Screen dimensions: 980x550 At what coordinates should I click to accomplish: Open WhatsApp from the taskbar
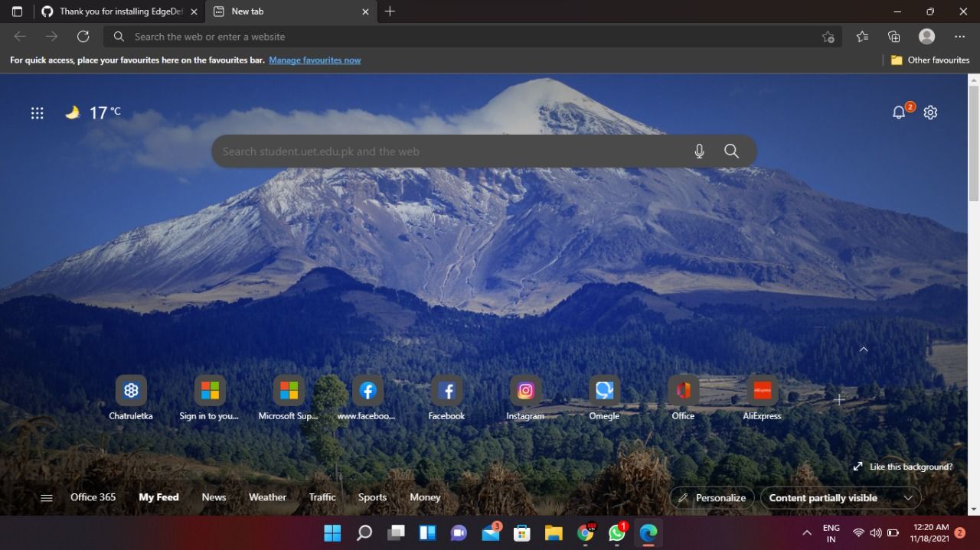616,532
